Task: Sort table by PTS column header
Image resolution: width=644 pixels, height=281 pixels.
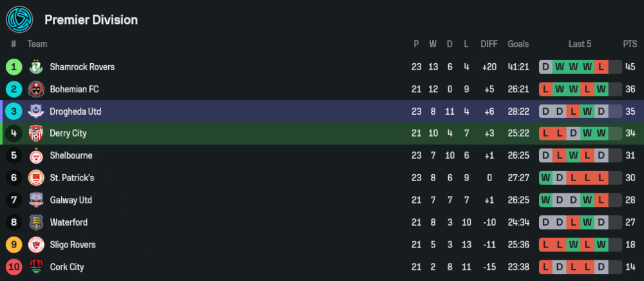Action: (629, 44)
